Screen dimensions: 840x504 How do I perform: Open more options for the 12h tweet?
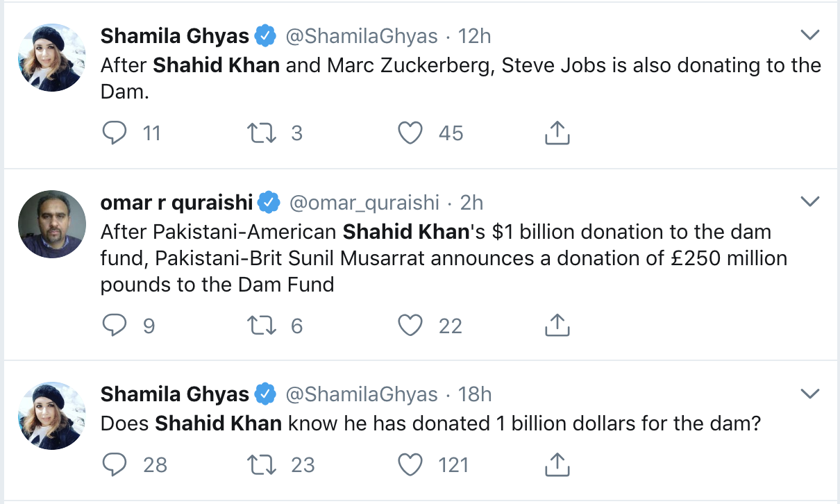point(810,35)
